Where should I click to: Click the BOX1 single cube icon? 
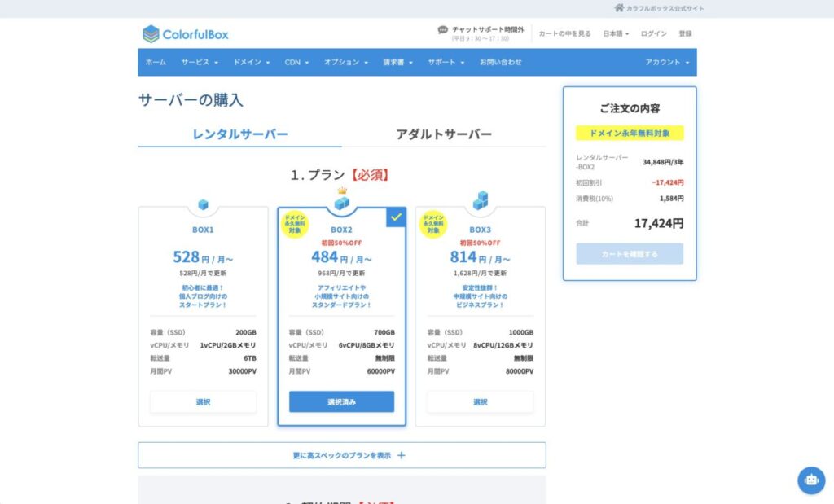pos(203,205)
